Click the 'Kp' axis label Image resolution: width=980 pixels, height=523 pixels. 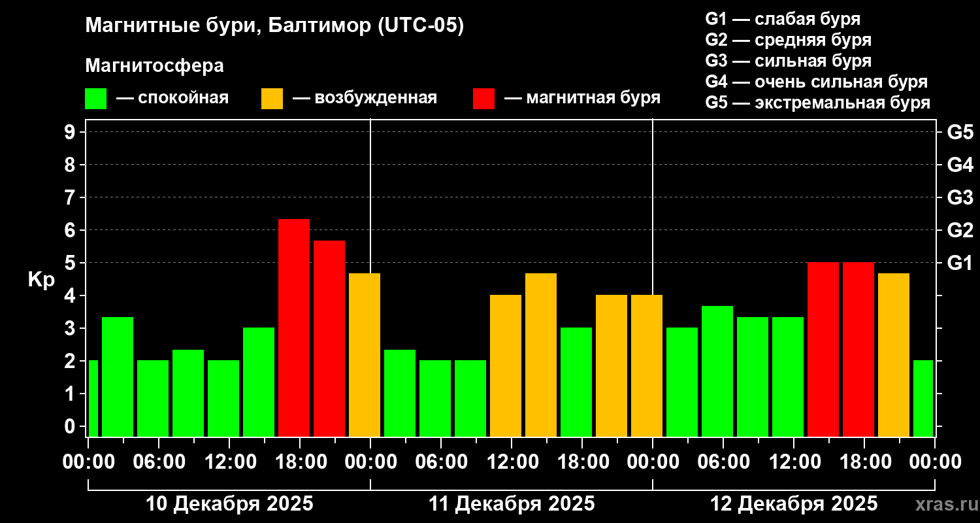tap(41, 280)
